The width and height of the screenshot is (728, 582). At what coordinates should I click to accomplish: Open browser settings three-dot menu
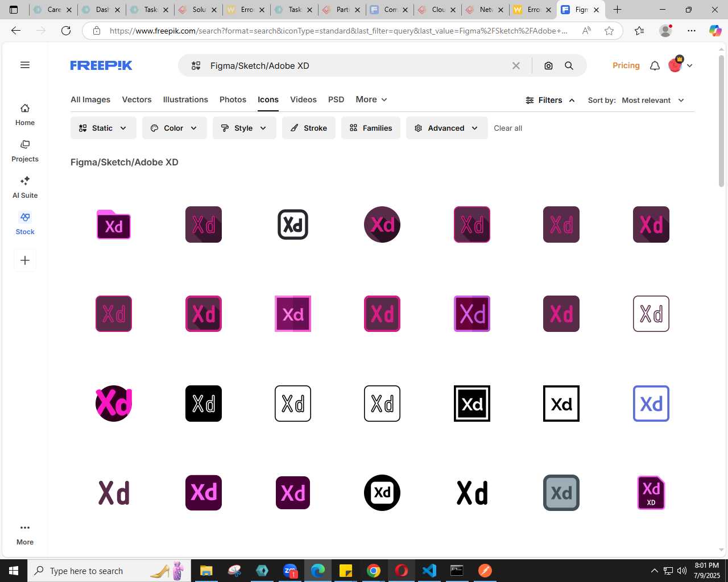click(692, 31)
